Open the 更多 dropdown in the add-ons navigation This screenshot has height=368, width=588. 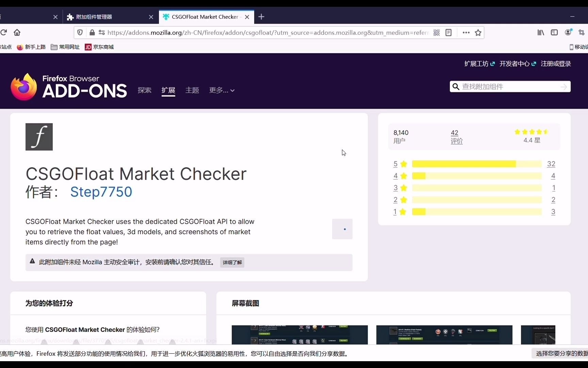point(222,90)
